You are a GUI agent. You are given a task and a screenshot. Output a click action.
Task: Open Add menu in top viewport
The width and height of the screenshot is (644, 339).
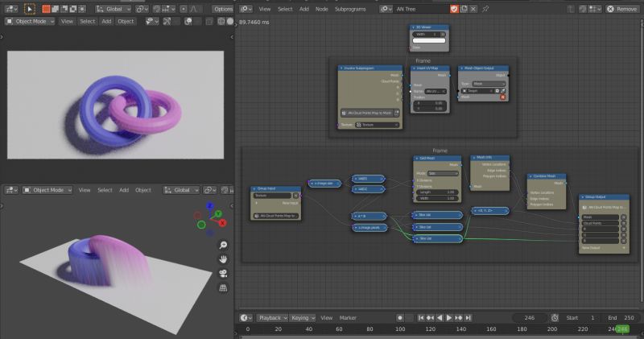[x=106, y=22]
